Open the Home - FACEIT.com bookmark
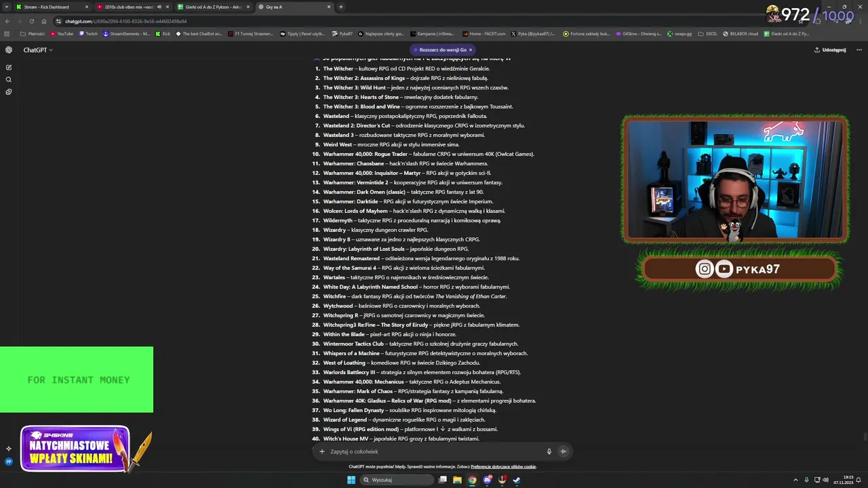 (x=484, y=33)
